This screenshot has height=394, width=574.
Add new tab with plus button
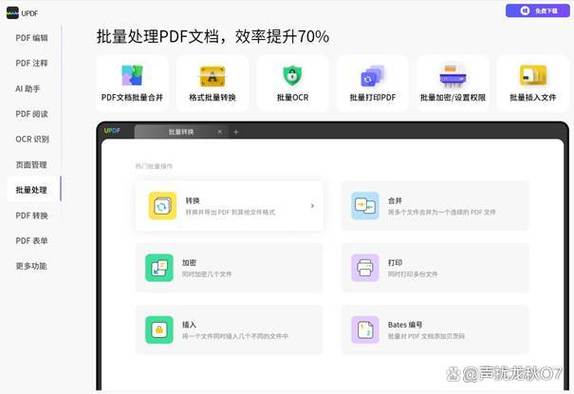[x=236, y=132]
